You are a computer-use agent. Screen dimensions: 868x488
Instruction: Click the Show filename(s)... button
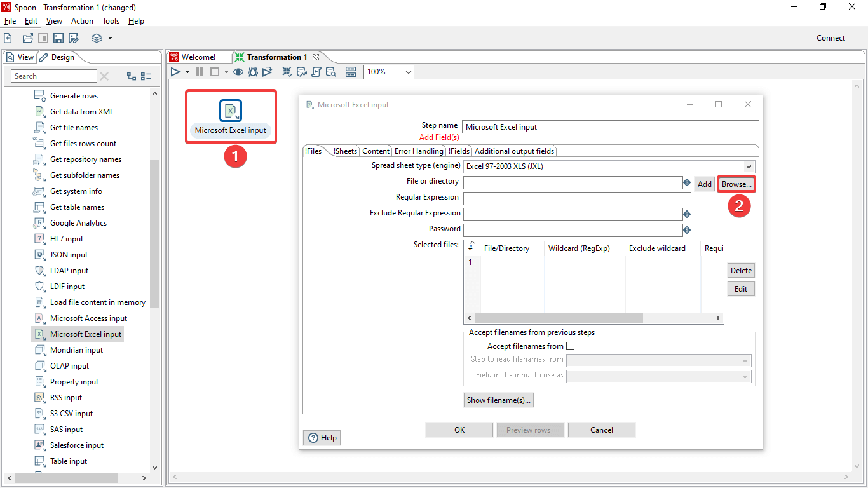pos(499,400)
